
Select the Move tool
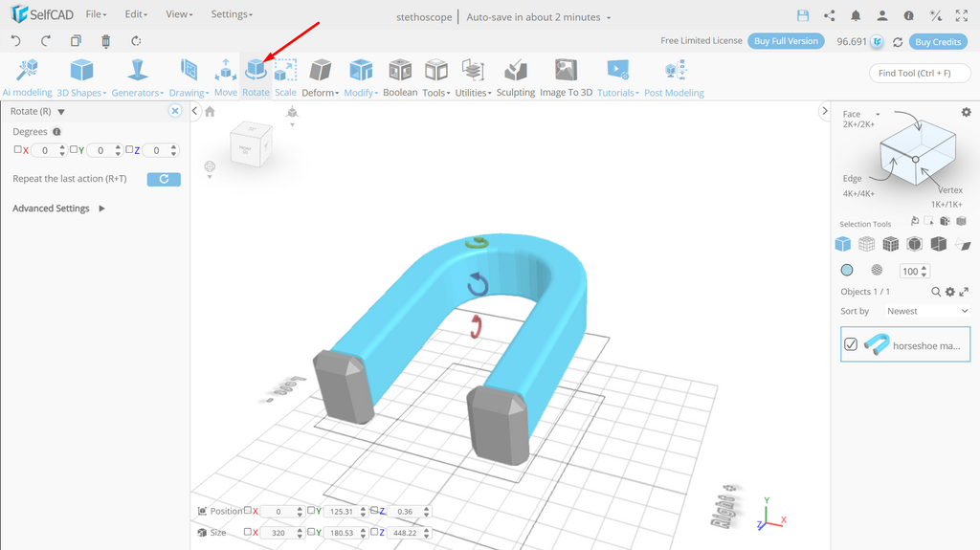point(226,77)
